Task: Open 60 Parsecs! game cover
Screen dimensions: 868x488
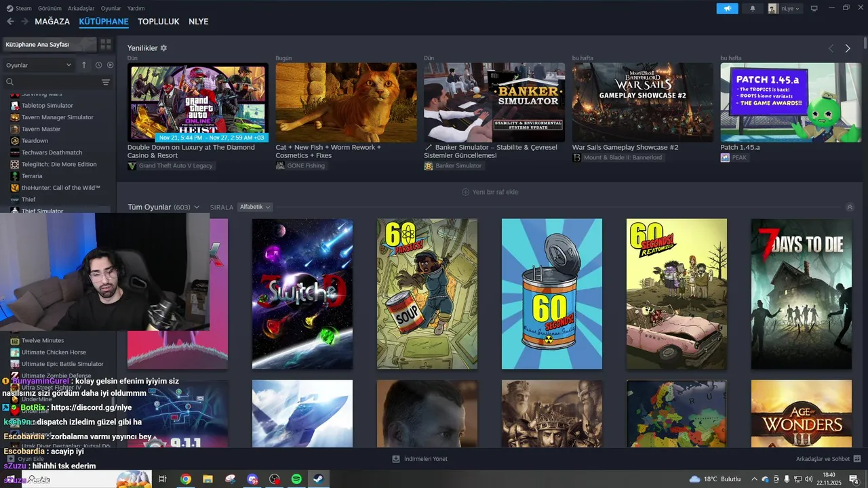Action: tap(427, 294)
